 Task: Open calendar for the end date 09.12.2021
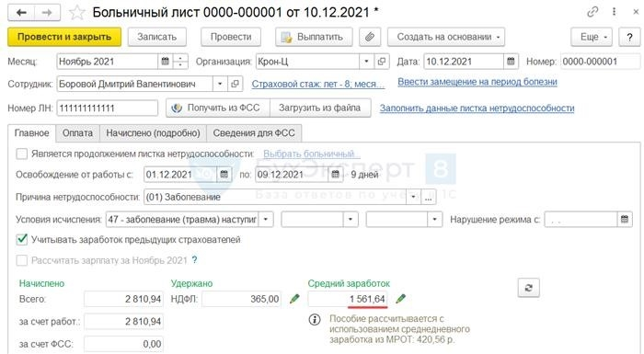click(335, 175)
